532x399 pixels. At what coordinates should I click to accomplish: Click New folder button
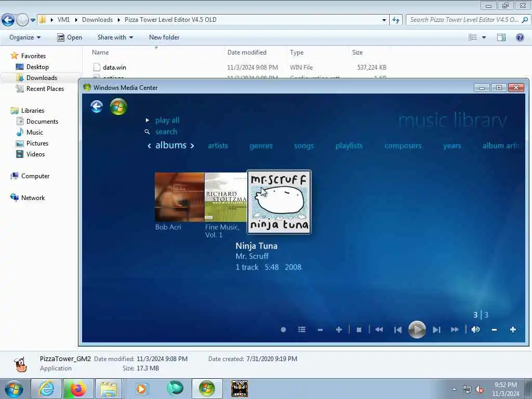[164, 37]
